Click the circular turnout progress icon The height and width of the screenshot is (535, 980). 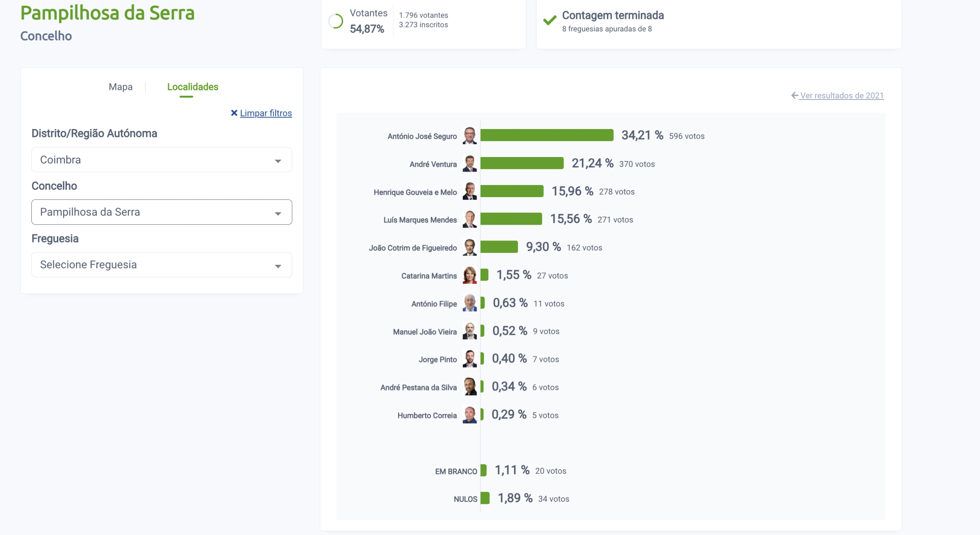coord(336,21)
